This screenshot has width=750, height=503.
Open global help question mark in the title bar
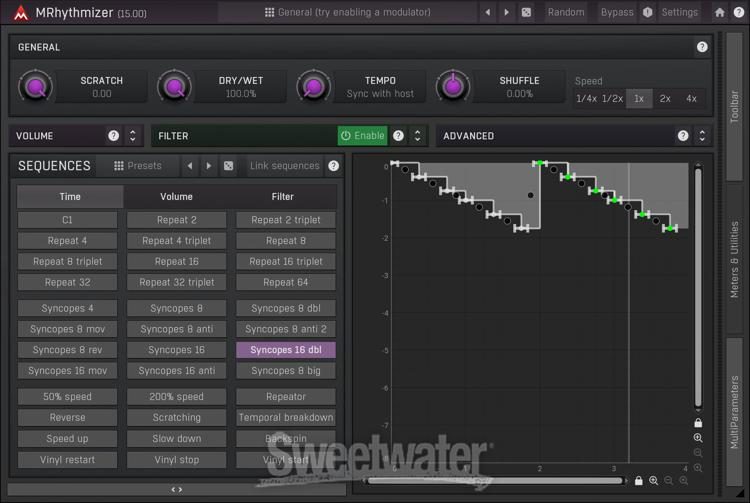click(739, 12)
